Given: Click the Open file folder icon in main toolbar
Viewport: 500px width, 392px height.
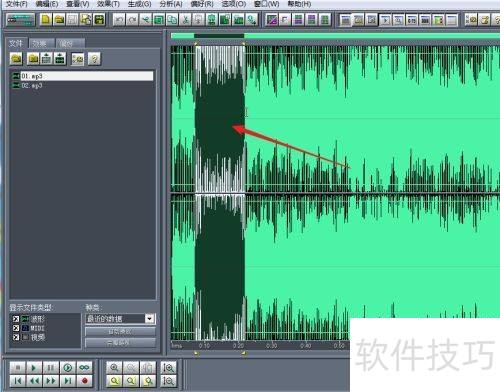Looking at the screenshot, I should pos(59,20).
